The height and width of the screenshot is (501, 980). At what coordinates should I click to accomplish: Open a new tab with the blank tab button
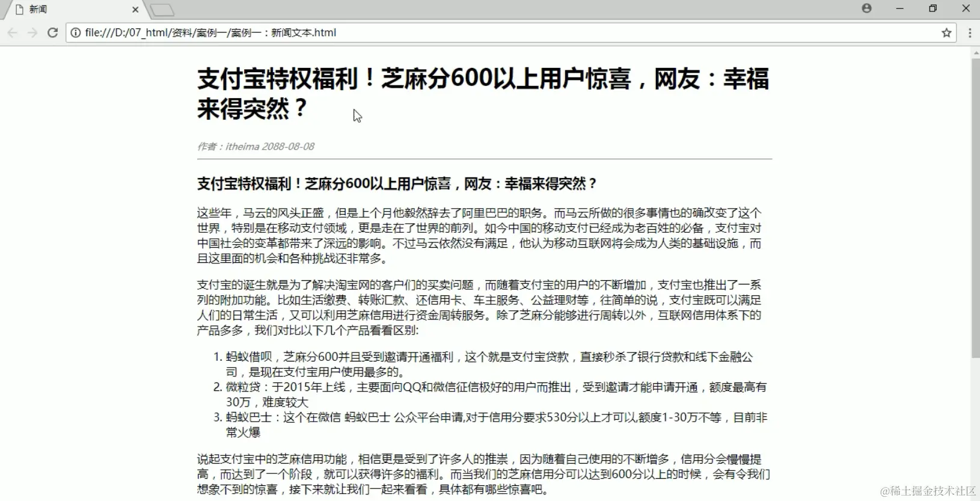tap(162, 10)
